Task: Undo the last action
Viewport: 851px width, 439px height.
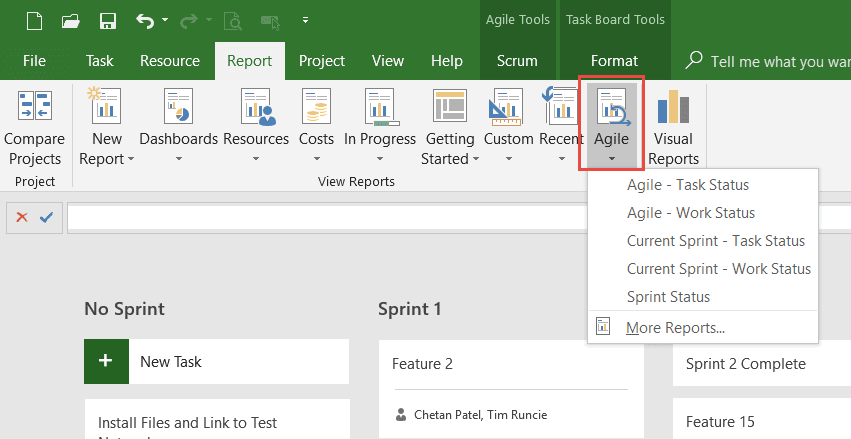Action: [145, 21]
